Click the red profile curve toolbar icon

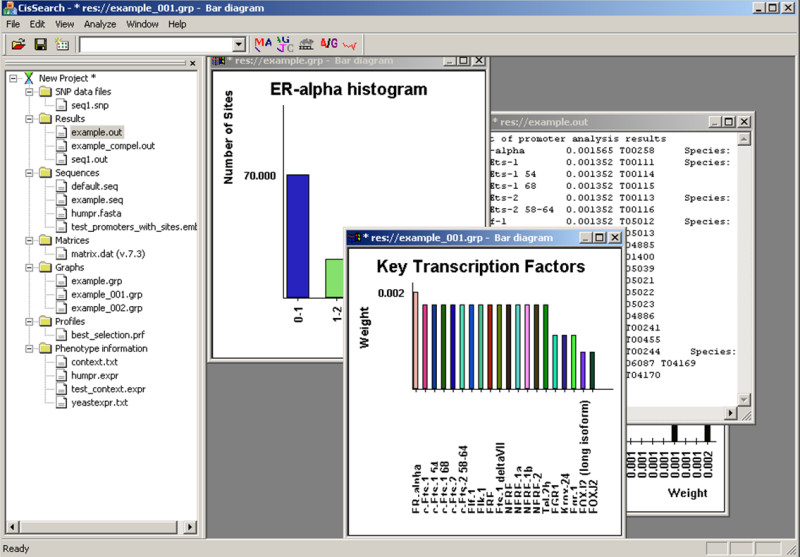[349, 45]
